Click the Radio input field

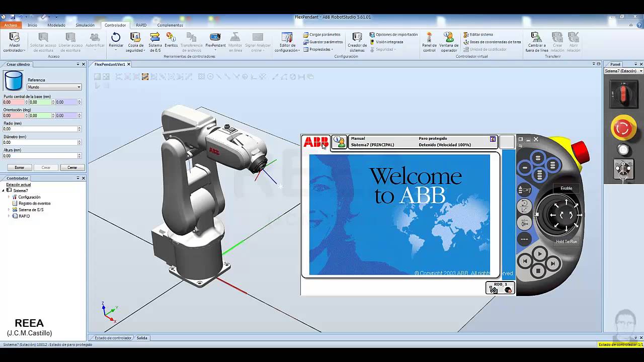40,129
